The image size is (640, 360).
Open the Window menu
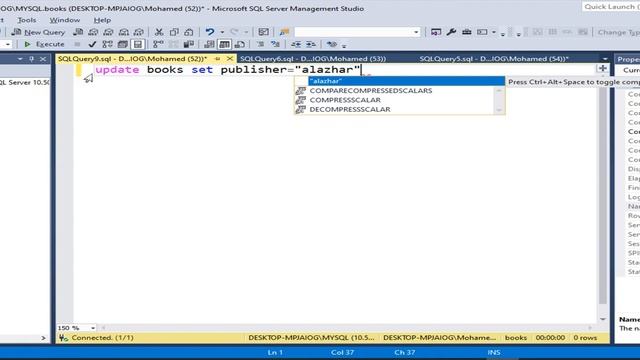64,20
